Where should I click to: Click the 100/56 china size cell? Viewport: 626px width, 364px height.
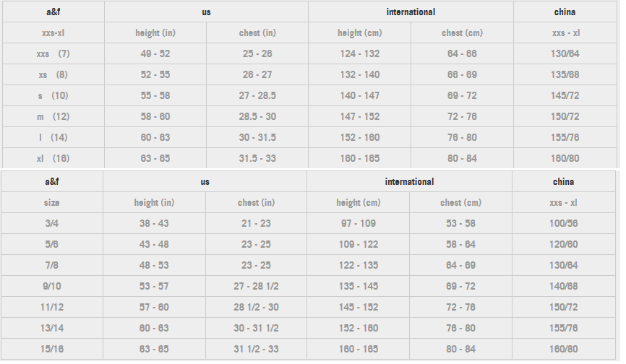point(564,224)
